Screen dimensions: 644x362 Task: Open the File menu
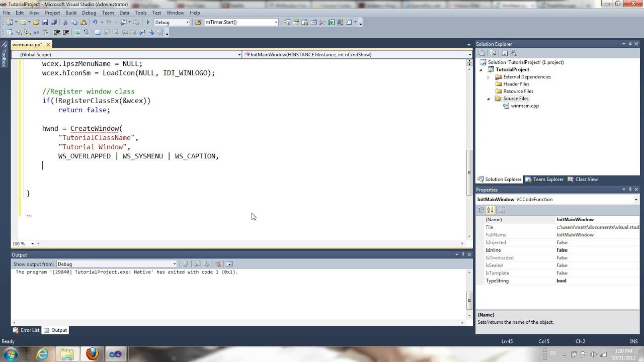tap(6, 13)
